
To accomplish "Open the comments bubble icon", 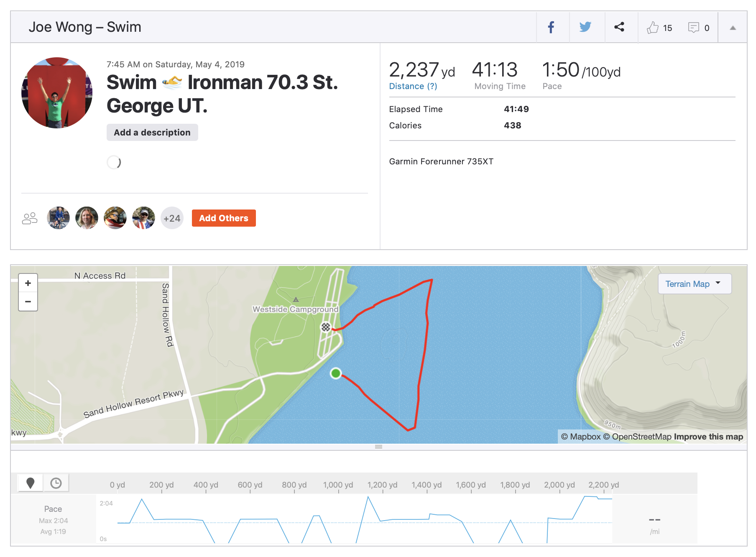I will coord(693,28).
